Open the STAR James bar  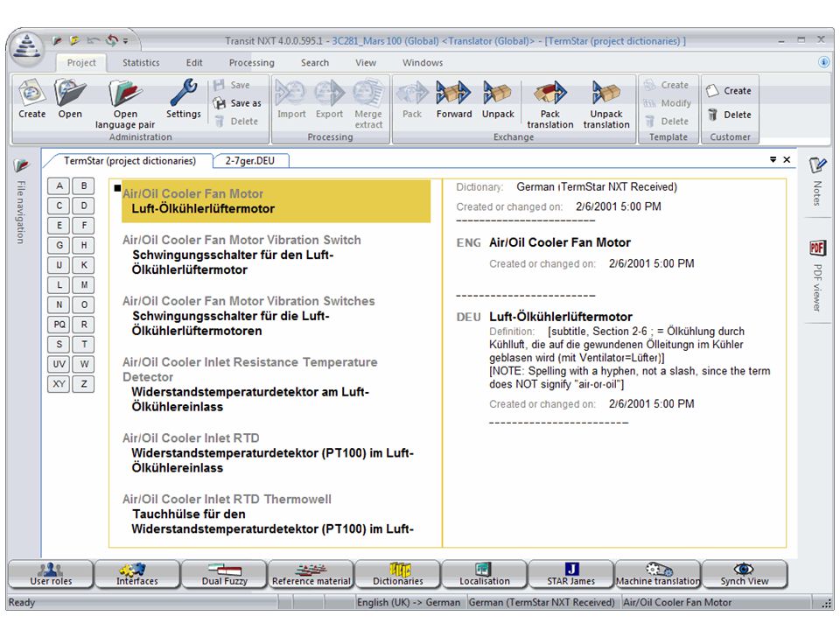(571, 574)
